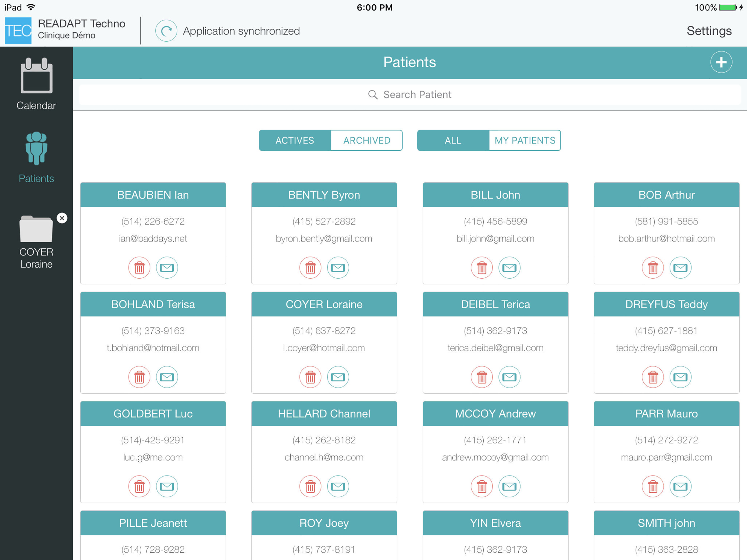Screen dimensions: 747x560
Task: Delete patient BEAUBIEN Ian with trash icon
Action: [139, 268]
